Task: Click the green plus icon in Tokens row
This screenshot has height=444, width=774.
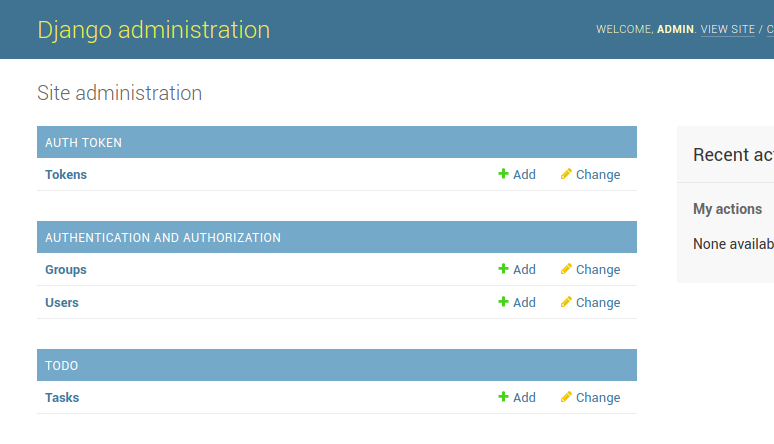Action: pyautogui.click(x=503, y=174)
